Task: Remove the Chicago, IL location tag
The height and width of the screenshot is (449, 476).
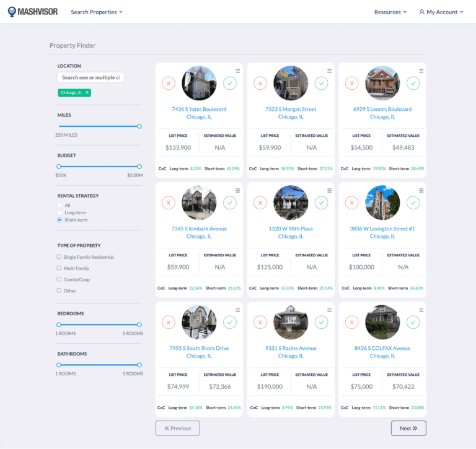Action: (87, 93)
